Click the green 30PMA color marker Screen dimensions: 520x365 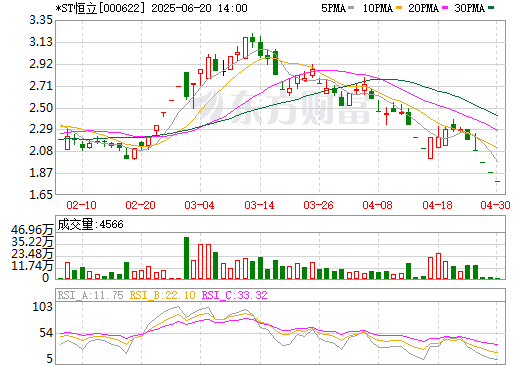[x=491, y=7]
